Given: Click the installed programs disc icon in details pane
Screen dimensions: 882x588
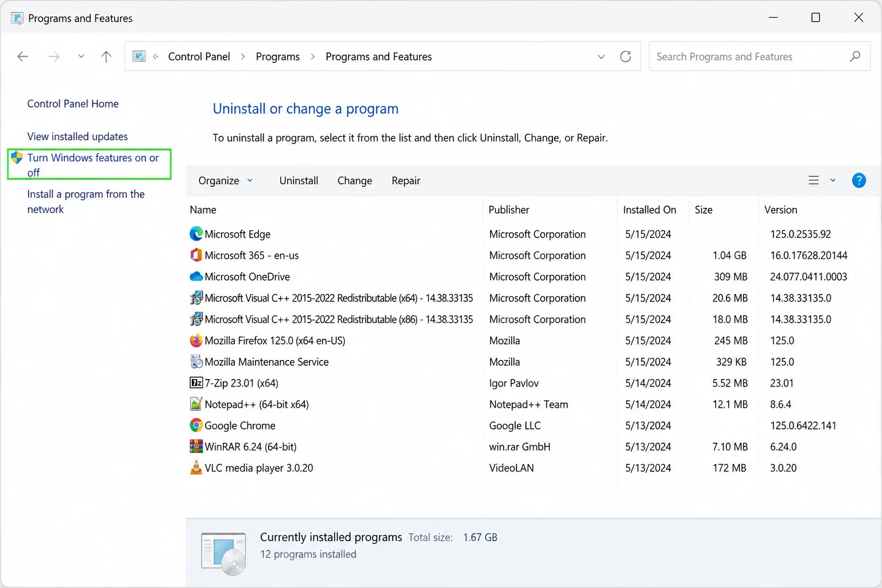Looking at the screenshot, I should 224,554.
